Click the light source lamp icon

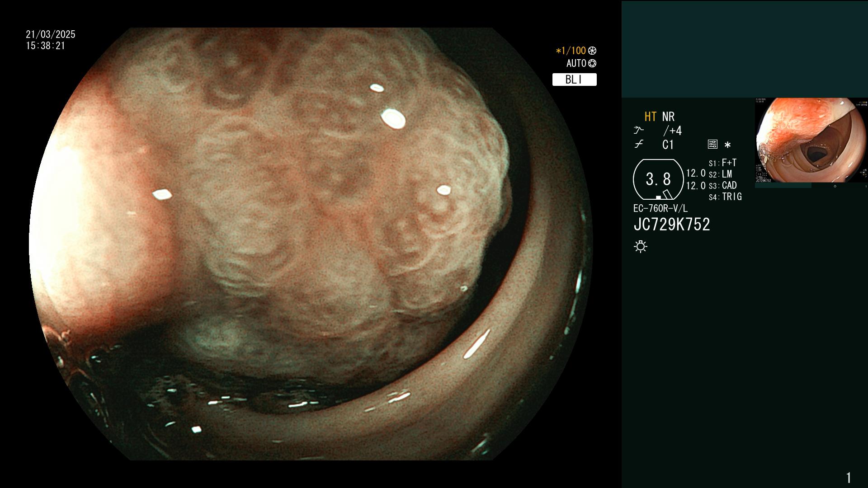(x=641, y=246)
